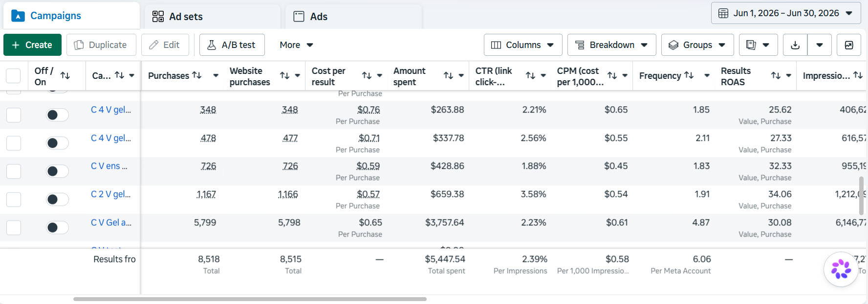868x304 pixels.
Task: Open the Columns dropdown
Action: click(523, 45)
